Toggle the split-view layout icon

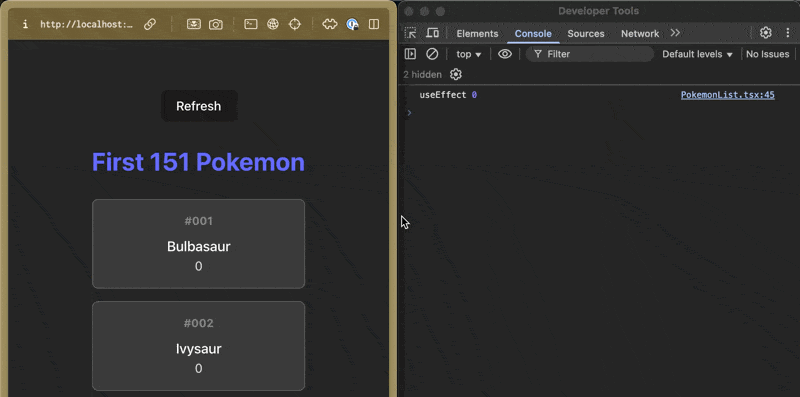pos(374,24)
